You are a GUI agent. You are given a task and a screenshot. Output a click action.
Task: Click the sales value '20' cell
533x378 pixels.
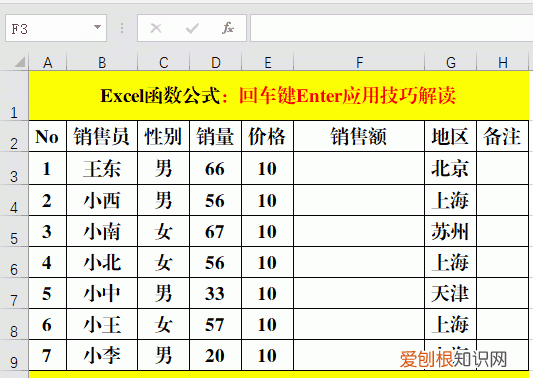click(216, 355)
